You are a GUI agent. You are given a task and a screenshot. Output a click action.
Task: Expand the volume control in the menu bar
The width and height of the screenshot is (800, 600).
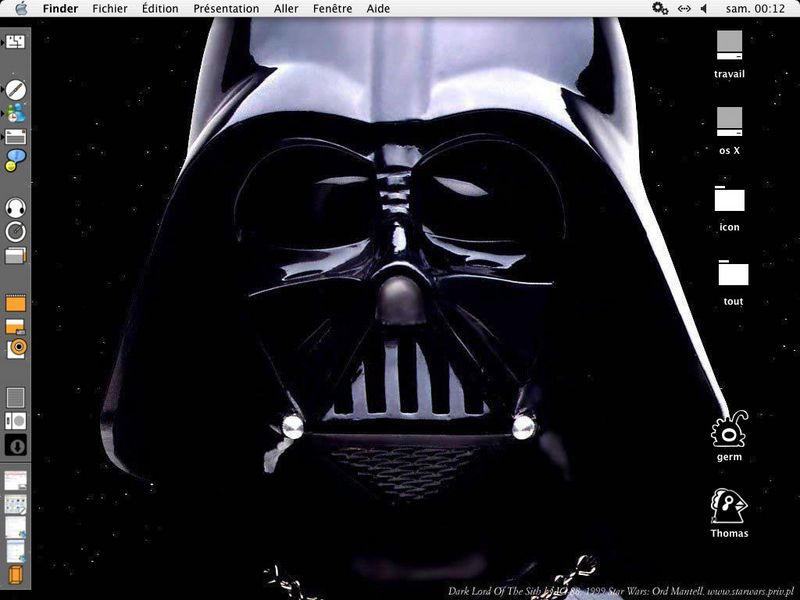tap(704, 8)
